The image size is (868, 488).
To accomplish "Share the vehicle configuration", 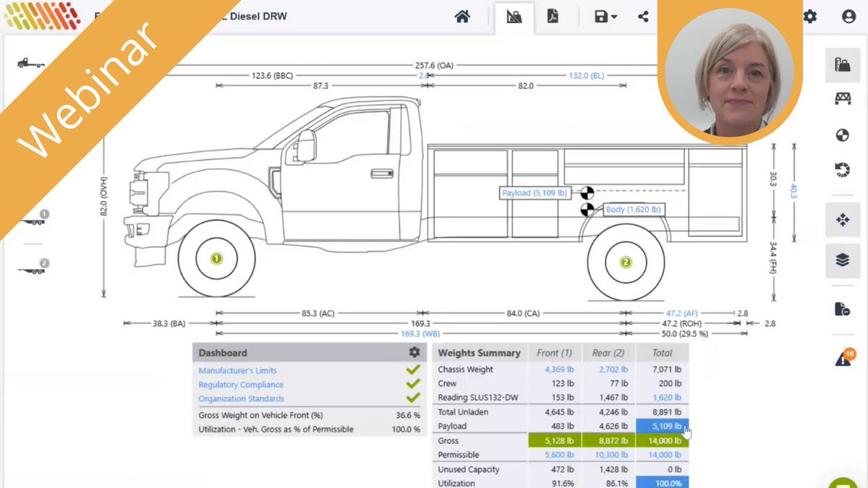I will (643, 16).
